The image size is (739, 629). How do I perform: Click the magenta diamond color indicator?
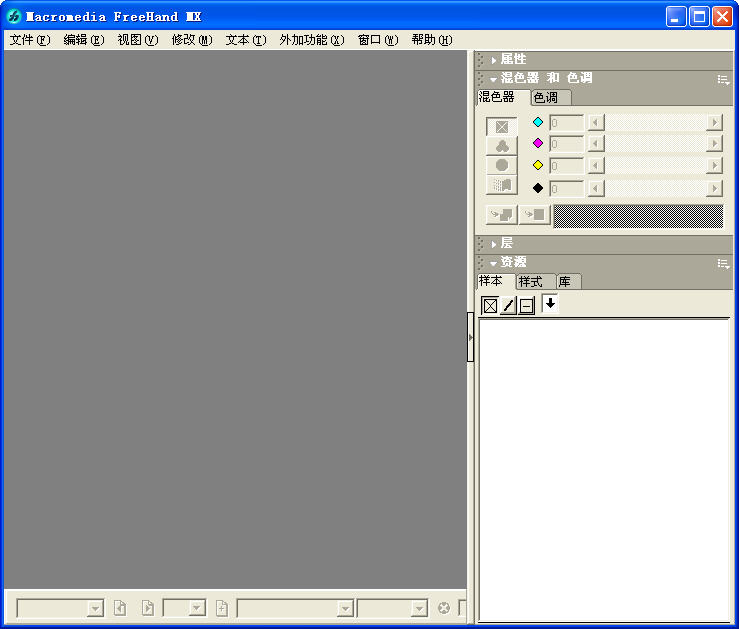tap(538, 143)
